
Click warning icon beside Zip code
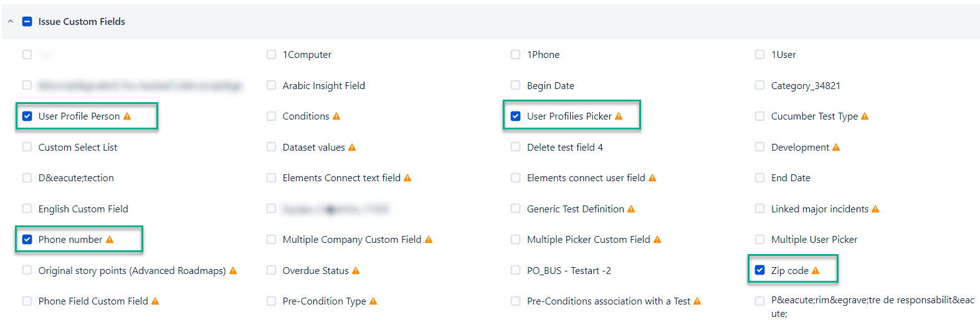[816, 270]
